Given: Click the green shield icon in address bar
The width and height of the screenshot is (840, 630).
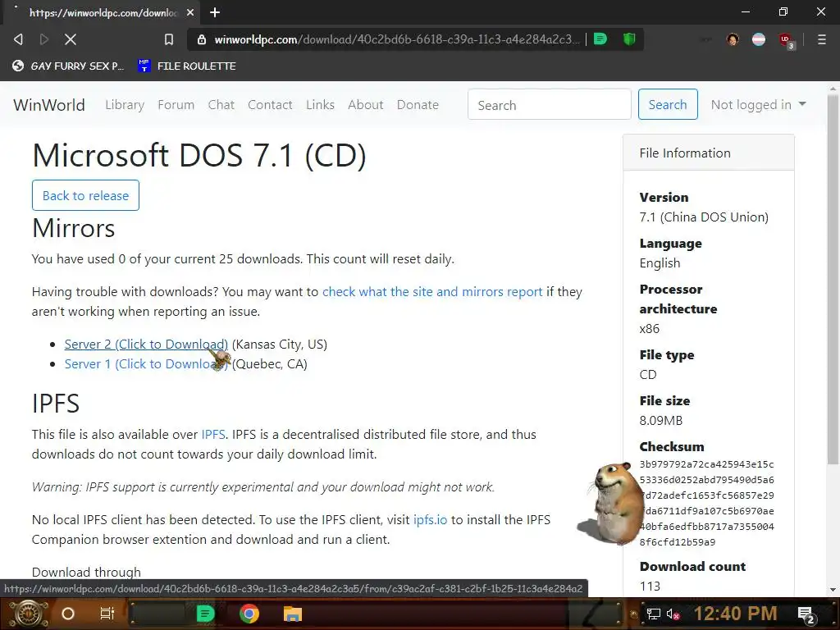Looking at the screenshot, I should (629, 39).
